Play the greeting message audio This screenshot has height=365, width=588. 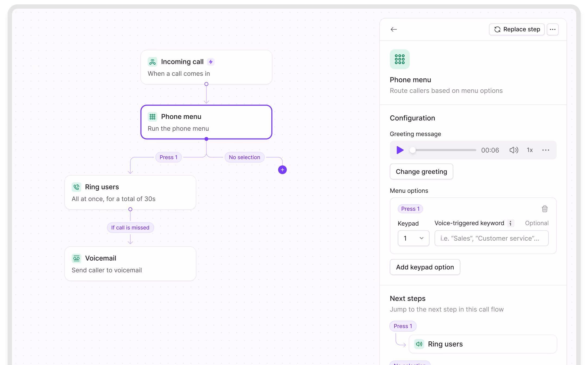point(400,150)
